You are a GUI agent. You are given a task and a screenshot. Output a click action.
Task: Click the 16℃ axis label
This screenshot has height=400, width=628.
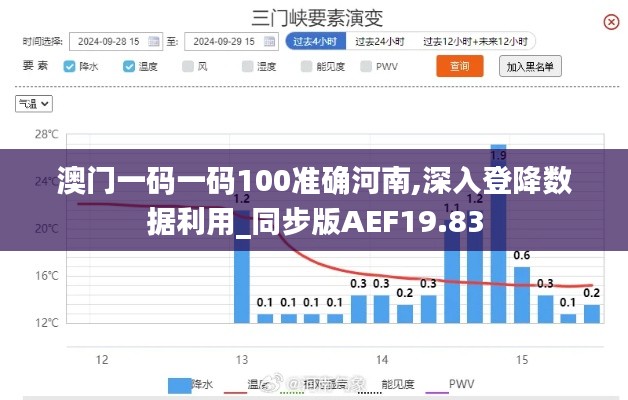coord(46,275)
